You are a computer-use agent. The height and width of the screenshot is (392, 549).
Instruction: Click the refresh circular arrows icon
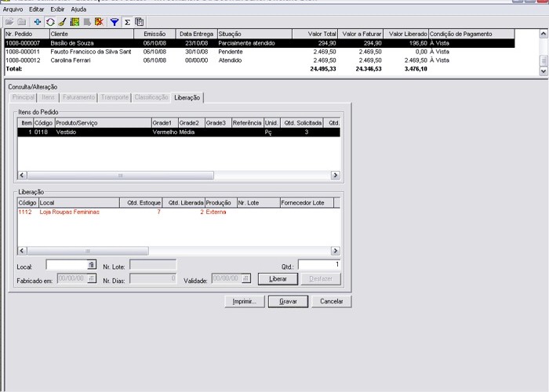50,22
